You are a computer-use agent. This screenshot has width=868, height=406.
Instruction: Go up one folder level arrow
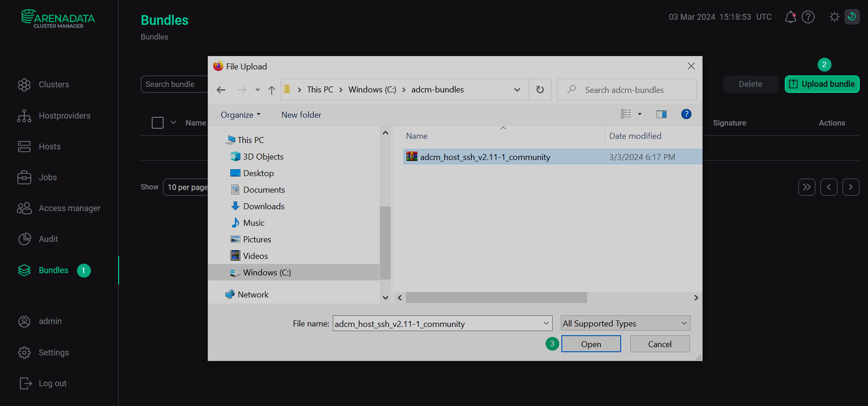click(x=272, y=90)
